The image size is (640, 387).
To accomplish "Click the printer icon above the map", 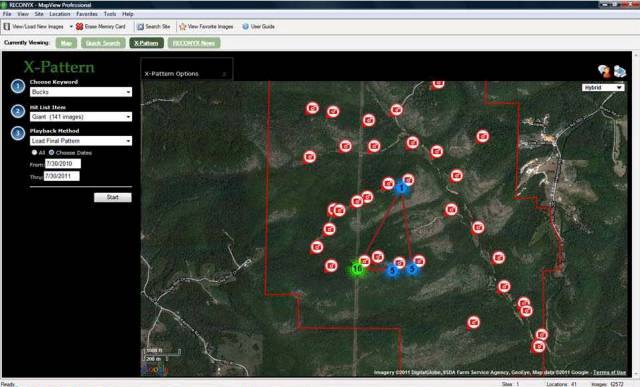I will pyautogui.click(x=620, y=71).
